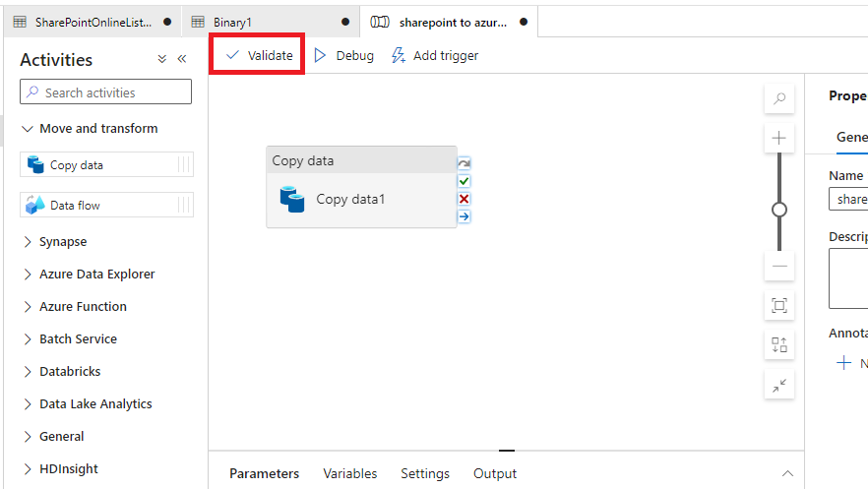Zoom in canvas with plus button
The image size is (868, 489).
pos(779,138)
